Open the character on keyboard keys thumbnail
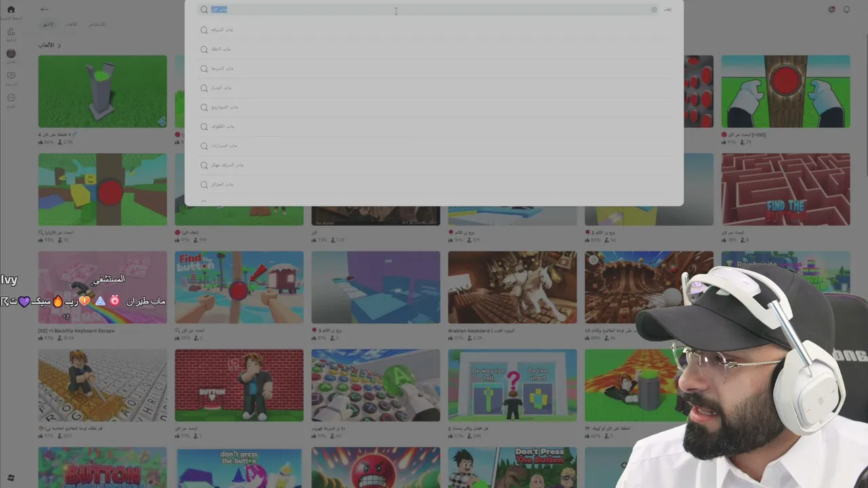 point(102,385)
